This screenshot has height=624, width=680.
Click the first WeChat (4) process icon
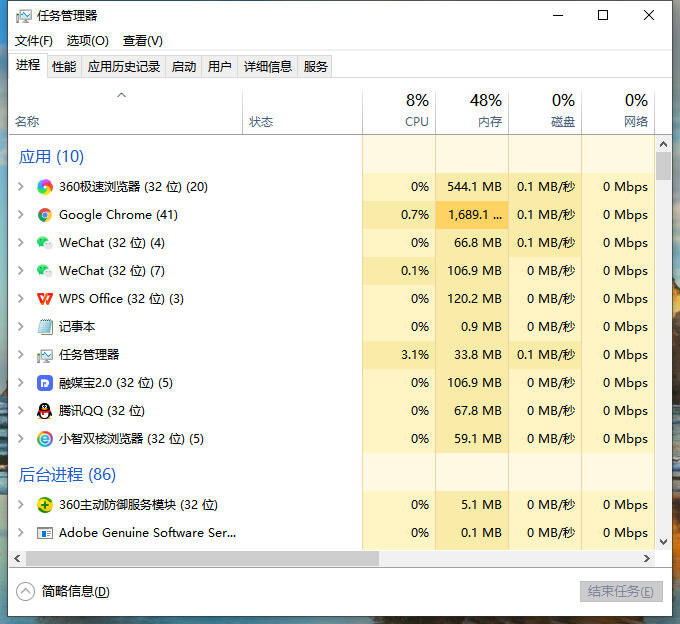tap(45, 243)
